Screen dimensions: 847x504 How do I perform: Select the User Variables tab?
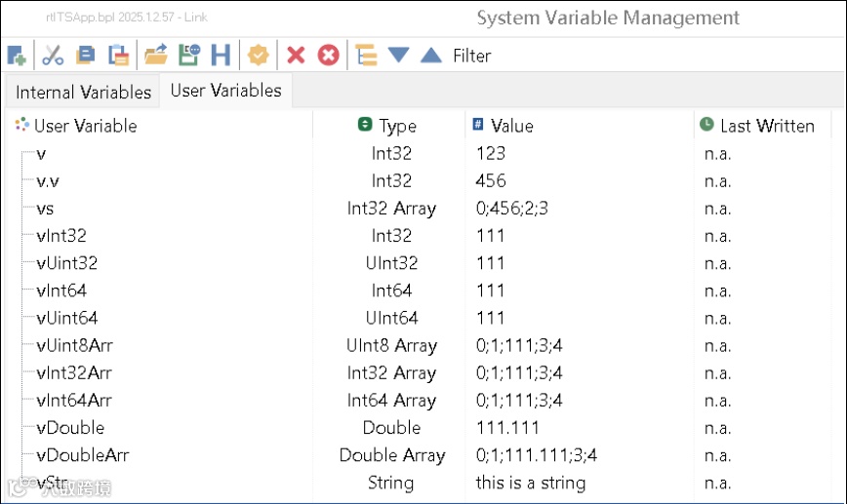click(225, 91)
